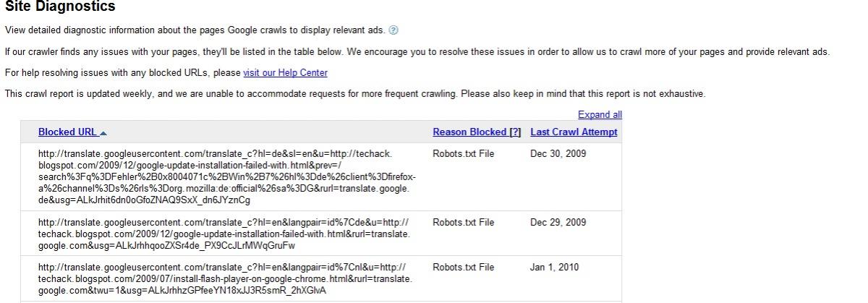Screen dimensions: 868x303
Task: Click the Dec 30, 2009 crawl date
Action: [558, 154]
